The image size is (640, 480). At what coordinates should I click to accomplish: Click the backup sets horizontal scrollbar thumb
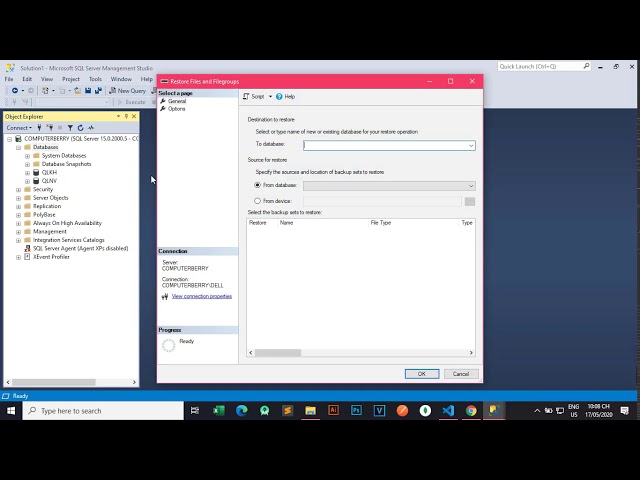(278, 353)
